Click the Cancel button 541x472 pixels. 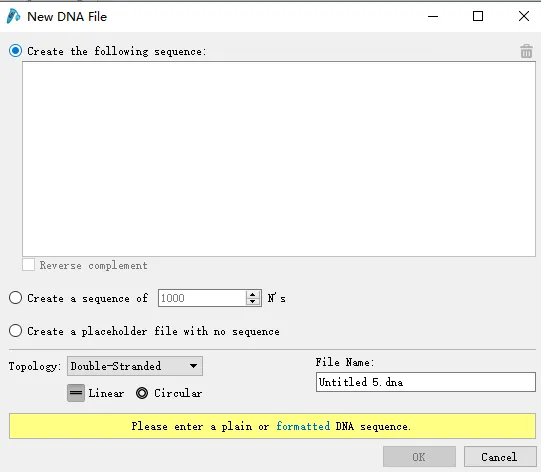[x=500, y=457]
